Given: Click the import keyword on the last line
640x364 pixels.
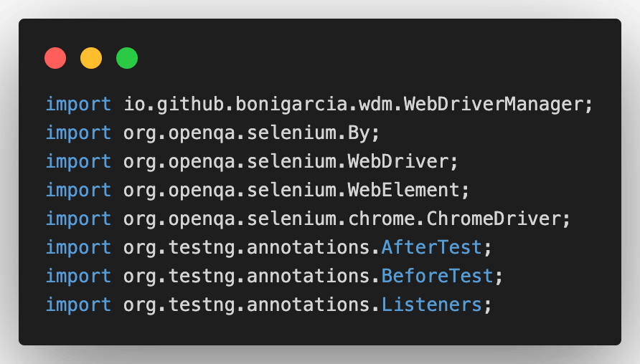Looking at the screenshot, I should point(78,305).
